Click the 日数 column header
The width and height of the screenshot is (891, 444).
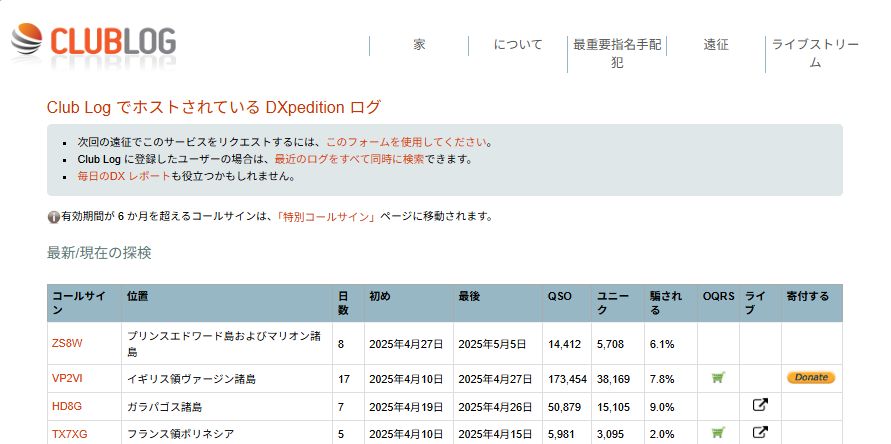pyautogui.click(x=348, y=303)
